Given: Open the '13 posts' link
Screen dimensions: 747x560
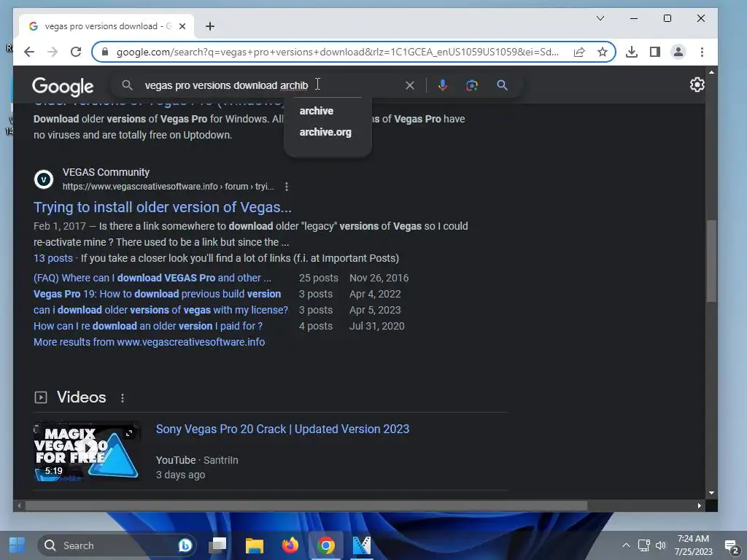Looking at the screenshot, I should click(53, 258).
